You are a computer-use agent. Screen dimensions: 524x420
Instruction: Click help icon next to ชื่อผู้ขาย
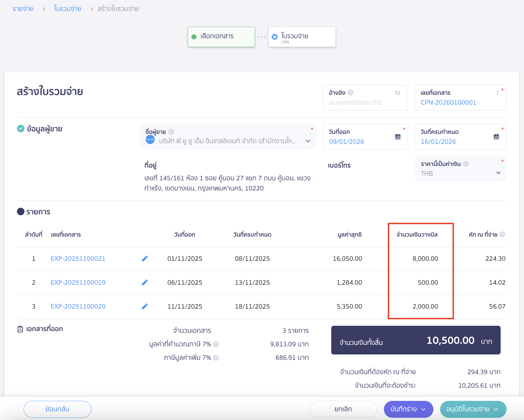tap(171, 132)
